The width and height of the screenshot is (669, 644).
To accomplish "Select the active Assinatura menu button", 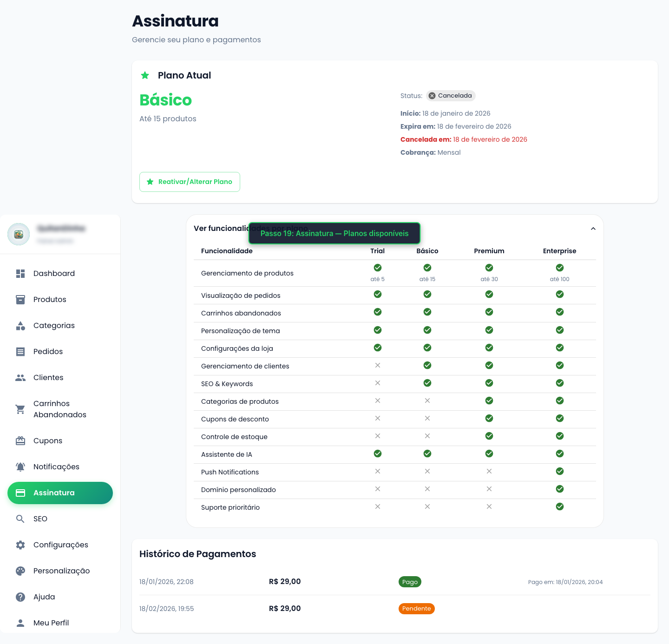I will point(60,493).
